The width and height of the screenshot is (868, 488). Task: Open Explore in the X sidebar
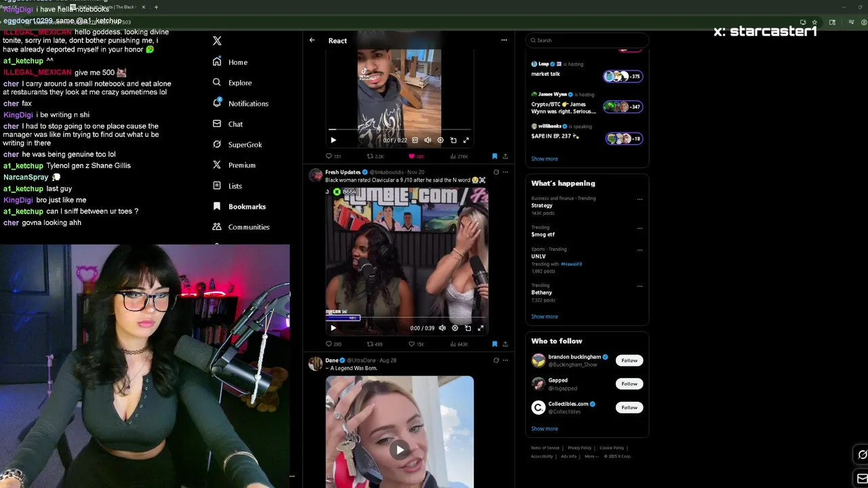click(x=232, y=83)
